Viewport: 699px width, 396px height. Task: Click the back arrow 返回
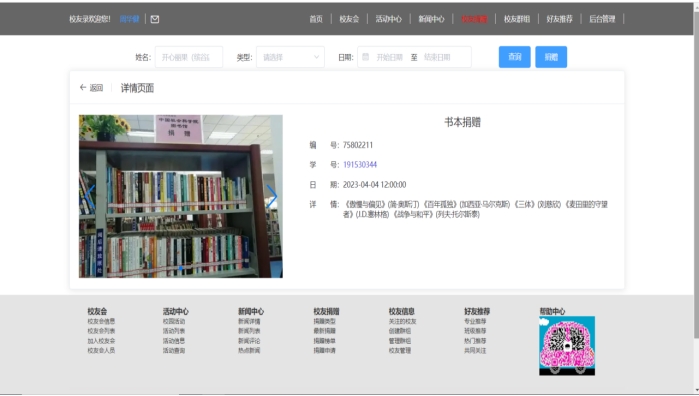[91, 88]
